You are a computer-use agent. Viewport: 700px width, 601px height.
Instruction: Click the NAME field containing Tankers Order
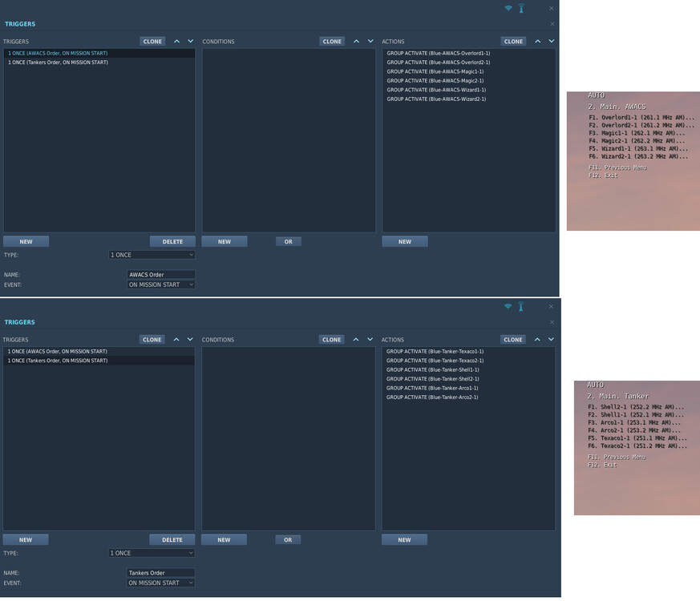point(160,572)
